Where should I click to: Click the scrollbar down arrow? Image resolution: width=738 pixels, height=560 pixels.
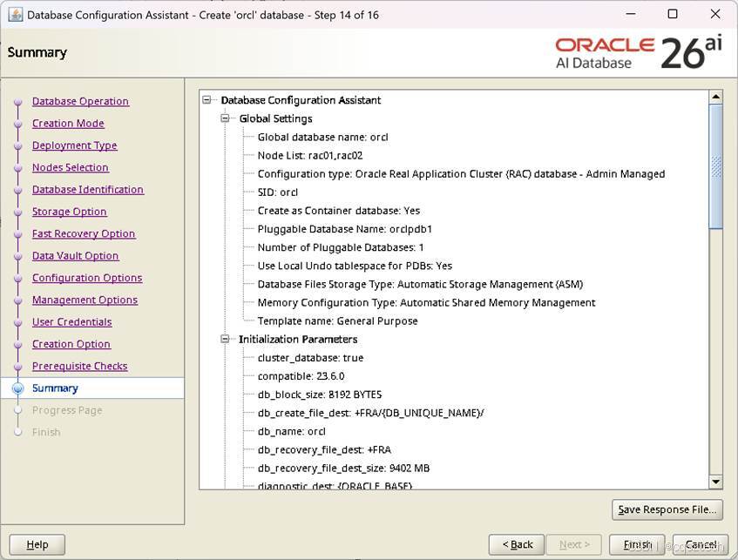coord(716,482)
